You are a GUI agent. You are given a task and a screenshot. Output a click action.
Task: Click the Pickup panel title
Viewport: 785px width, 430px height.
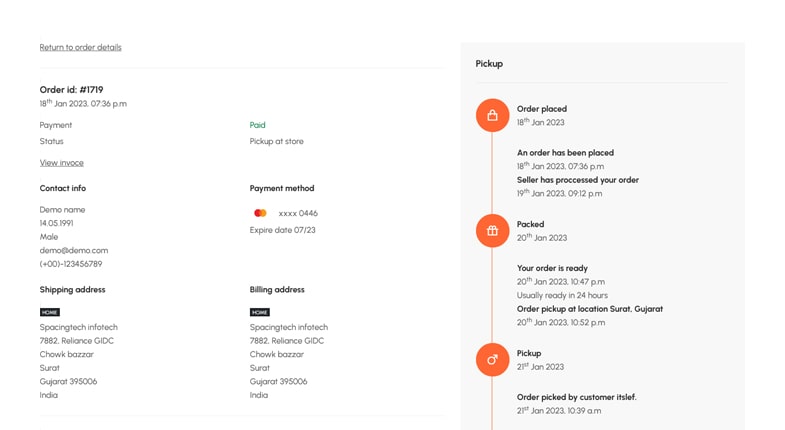tap(489, 64)
